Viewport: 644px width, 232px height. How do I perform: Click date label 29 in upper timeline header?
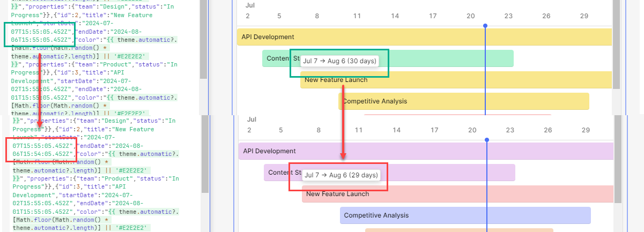pyautogui.click(x=584, y=16)
